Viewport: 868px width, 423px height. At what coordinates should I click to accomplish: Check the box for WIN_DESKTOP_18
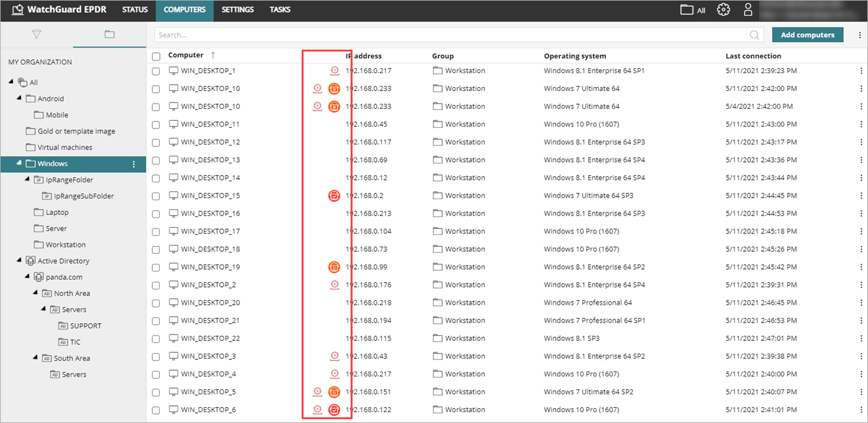(x=156, y=249)
